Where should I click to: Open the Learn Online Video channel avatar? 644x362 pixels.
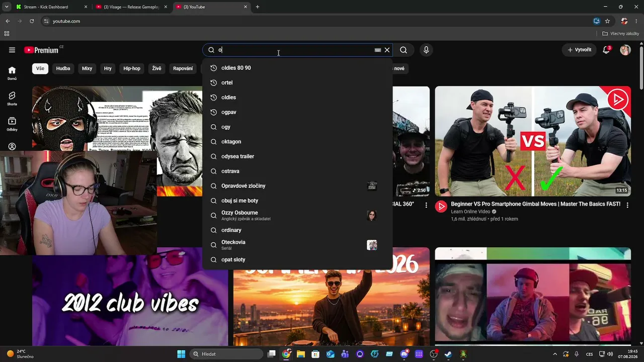[441, 206]
